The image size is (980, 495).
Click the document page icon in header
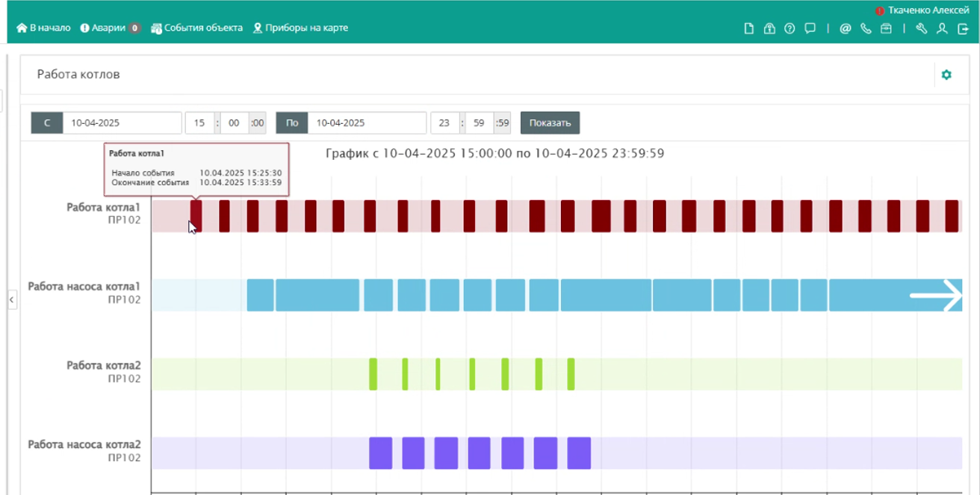pos(749,28)
